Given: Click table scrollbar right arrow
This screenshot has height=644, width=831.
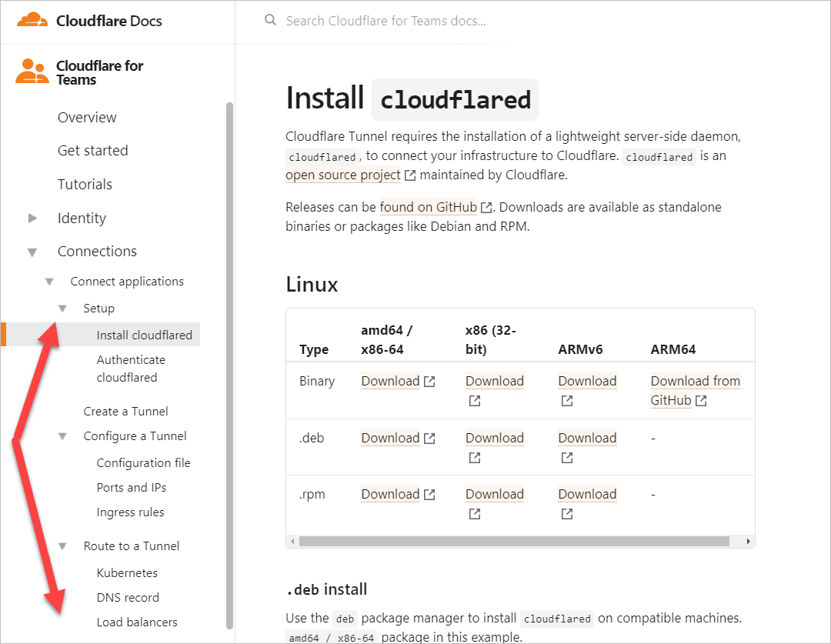Looking at the screenshot, I should 748,541.
